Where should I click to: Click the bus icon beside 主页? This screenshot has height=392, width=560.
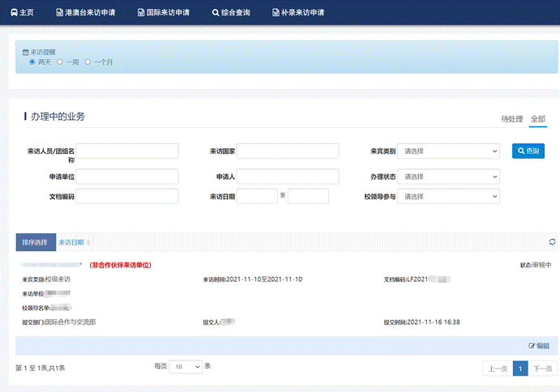pos(11,13)
